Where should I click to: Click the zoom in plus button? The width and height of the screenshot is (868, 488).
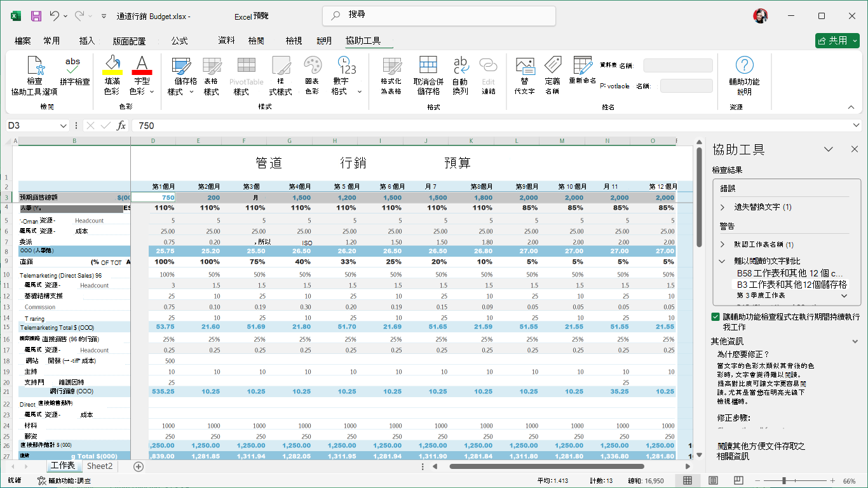coord(832,481)
